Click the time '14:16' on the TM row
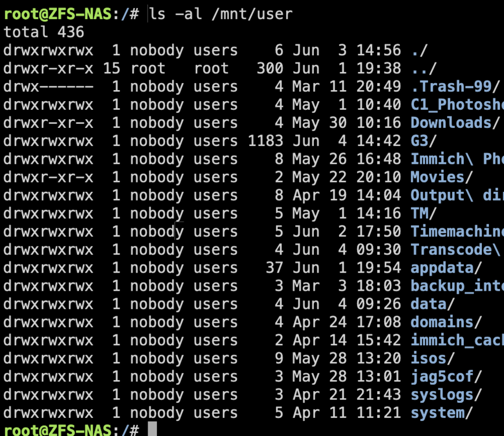This screenshot has height=436, width=504. 379,213
